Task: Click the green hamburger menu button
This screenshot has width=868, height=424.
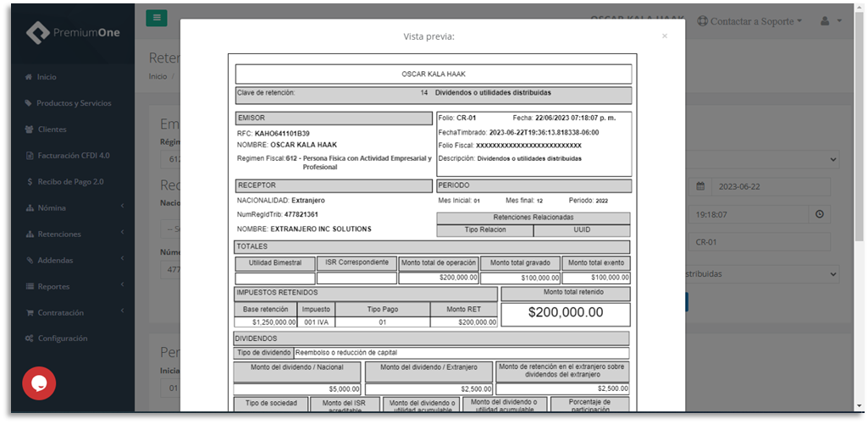Action: [x=157, y=19]
